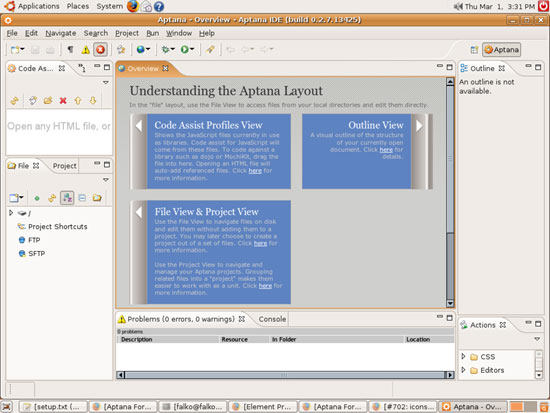The image size is (550, 413).
Task: Click the move up arrow icon
Action: (x=78, y=101)
